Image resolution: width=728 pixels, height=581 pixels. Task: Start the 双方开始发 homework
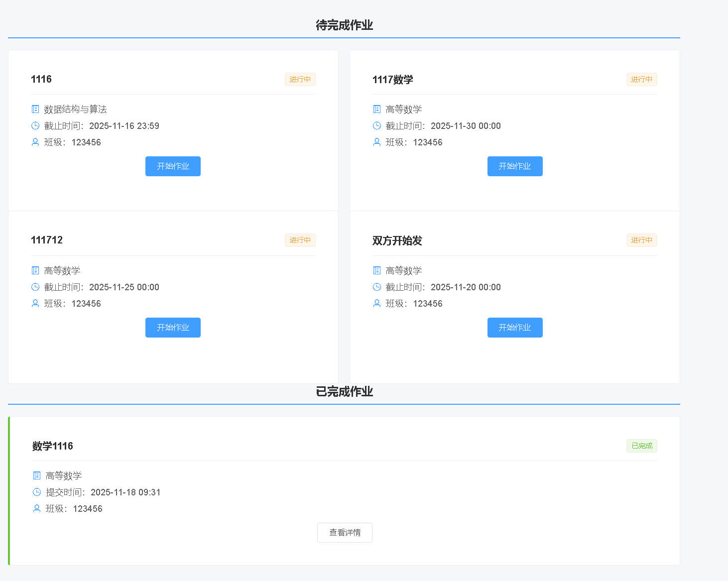[x=515, y=328]
